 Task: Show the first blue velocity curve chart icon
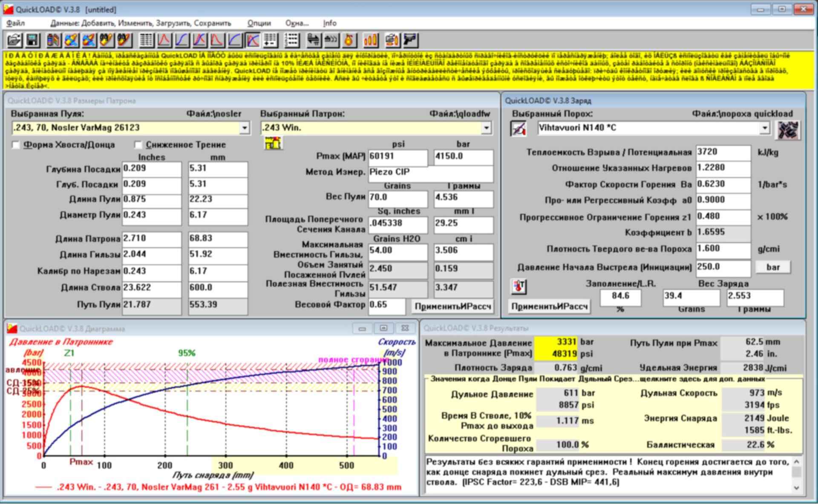[x=182, y=40]
